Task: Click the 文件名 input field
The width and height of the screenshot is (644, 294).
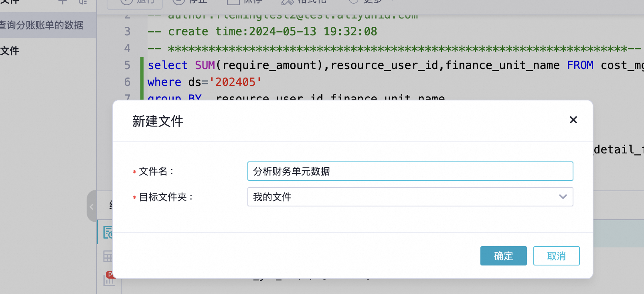Action: [x=410, y=171]
